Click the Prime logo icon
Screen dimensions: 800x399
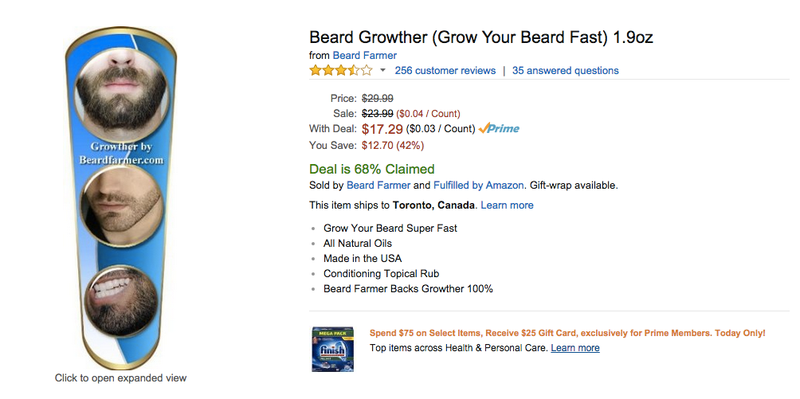(x=499, y=129)
